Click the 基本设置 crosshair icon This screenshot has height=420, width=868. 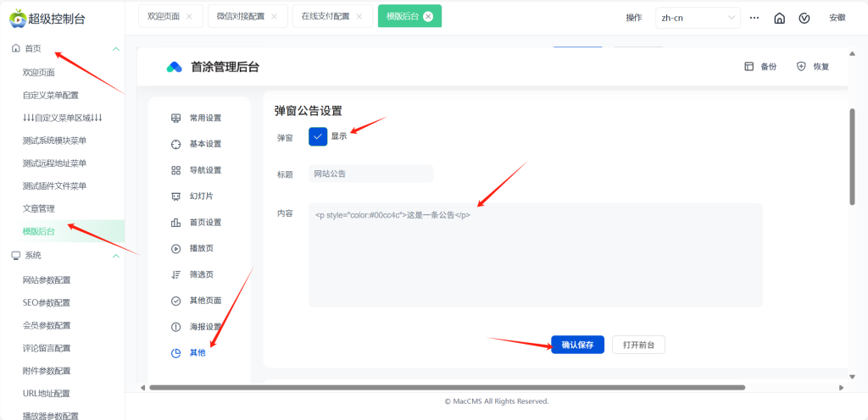[x=176, y=144]
